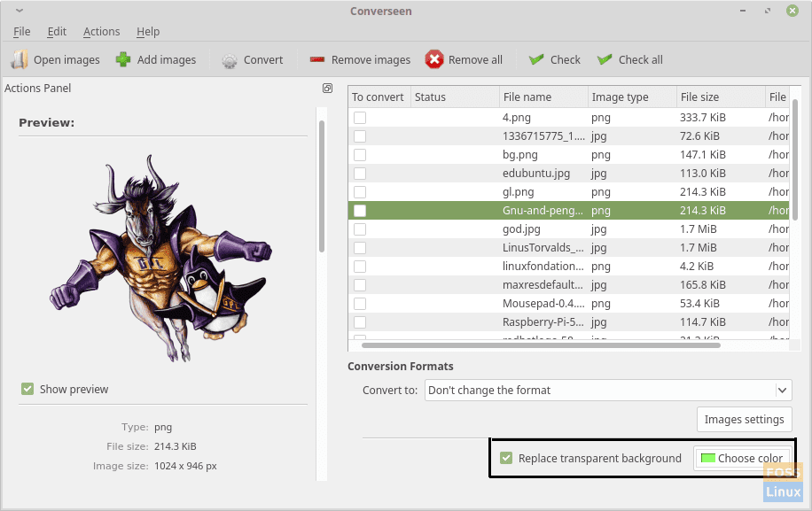Viewport: 812px width, 511px height.
Task: Toggle the checkbox for 4.png
Action: 360,118
